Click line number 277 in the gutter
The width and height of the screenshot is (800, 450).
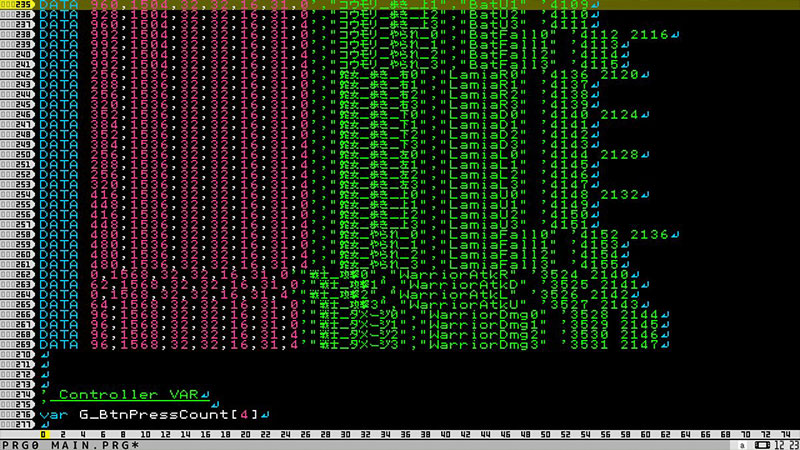tap(19, 424)
